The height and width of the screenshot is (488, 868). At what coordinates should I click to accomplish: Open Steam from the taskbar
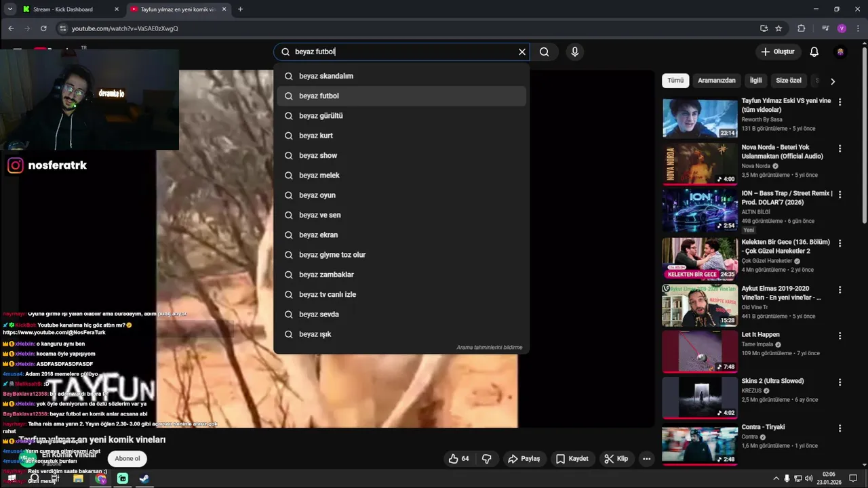(144, 479)
